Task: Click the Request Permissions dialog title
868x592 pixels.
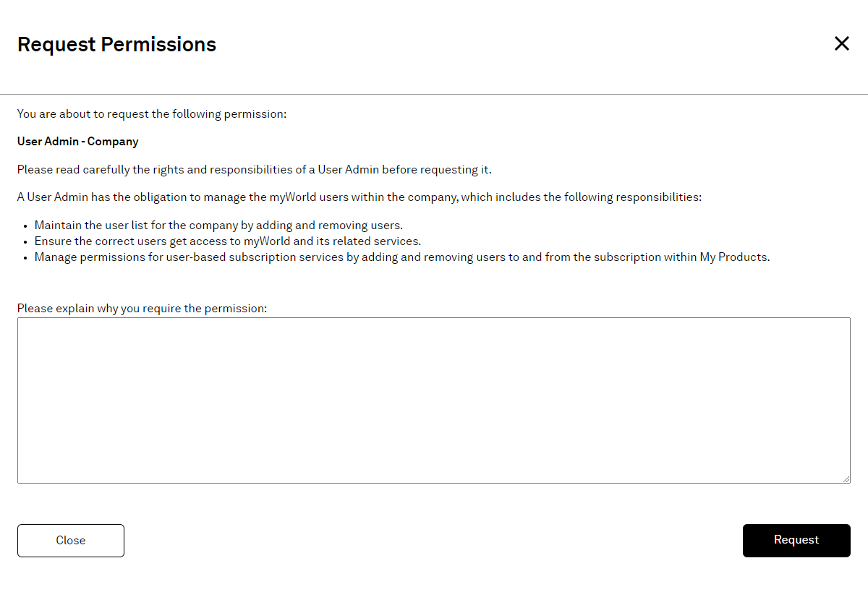Action: (116, 44)
